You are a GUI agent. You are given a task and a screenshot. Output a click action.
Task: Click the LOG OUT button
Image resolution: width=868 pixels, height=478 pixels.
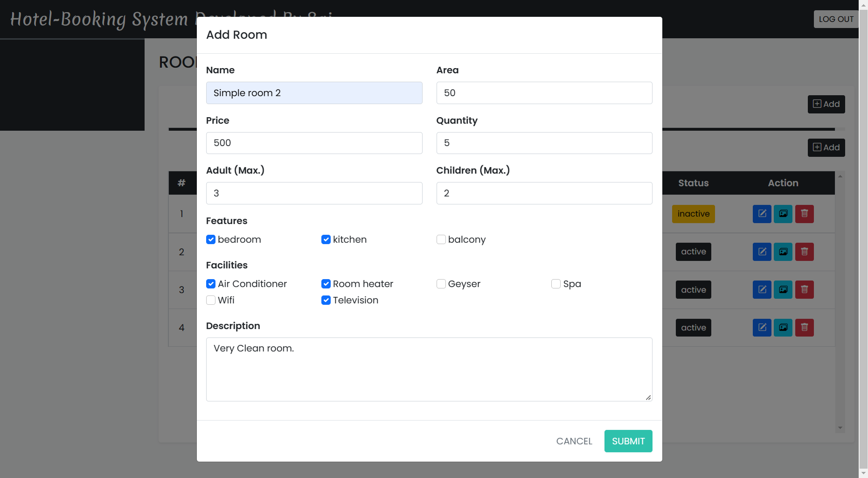836,19
